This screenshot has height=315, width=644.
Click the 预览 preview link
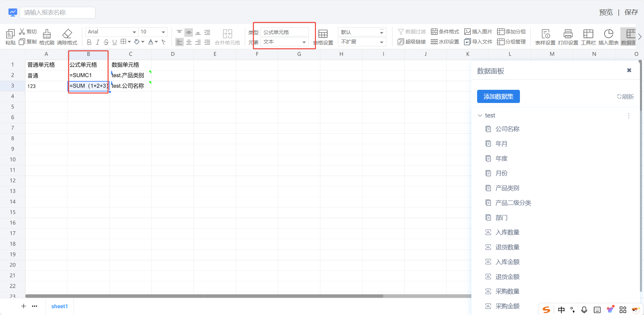click(x=606, y=12)
